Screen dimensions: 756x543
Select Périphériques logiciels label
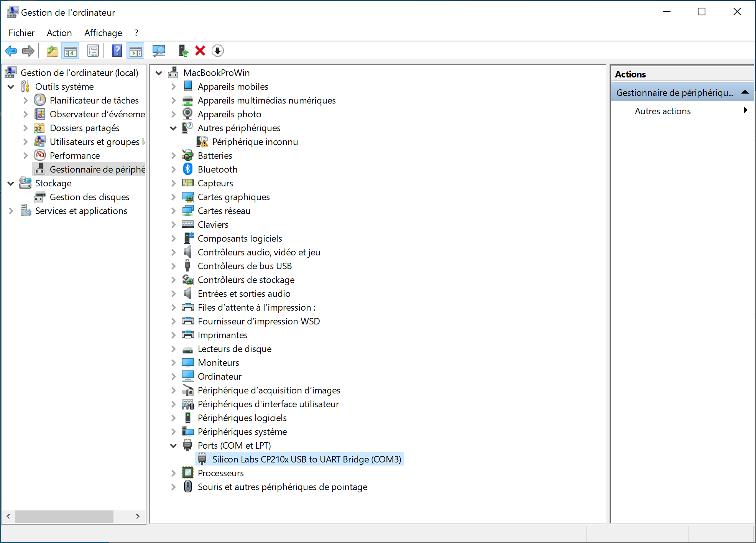[x=242, y=418]
